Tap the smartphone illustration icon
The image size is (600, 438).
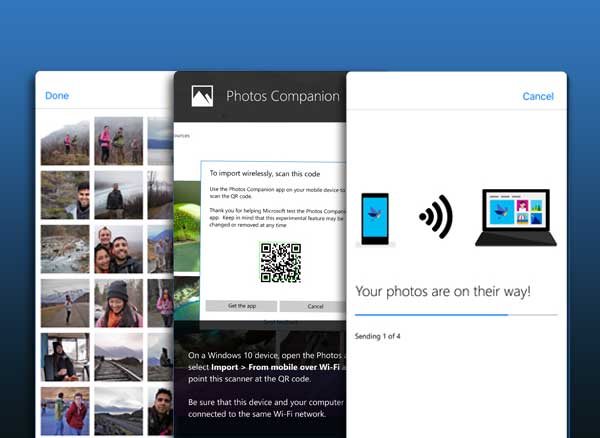click(x=375, y=219)
